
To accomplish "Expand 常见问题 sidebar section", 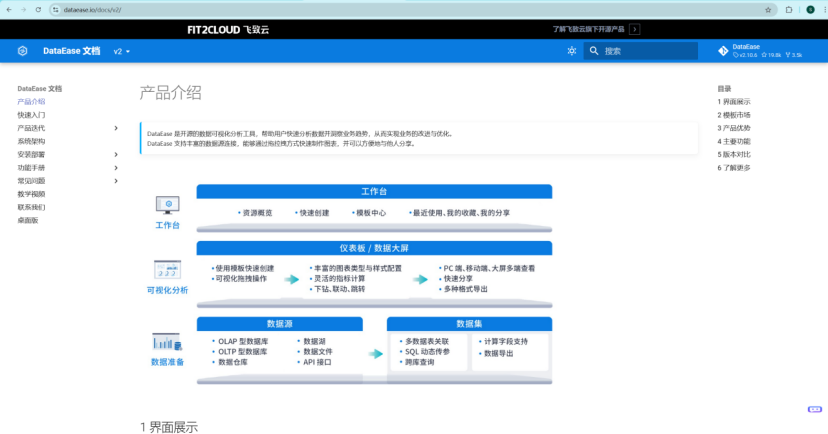I will tap(116, 181).
